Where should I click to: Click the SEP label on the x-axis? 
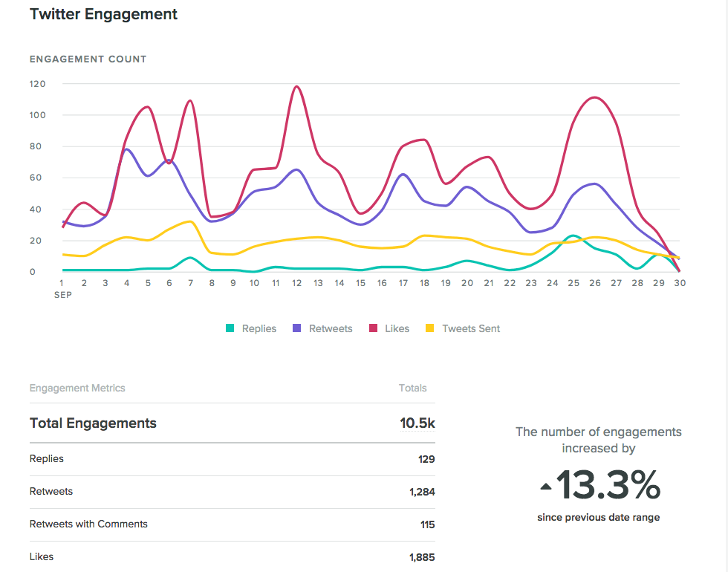click(63, 294)
